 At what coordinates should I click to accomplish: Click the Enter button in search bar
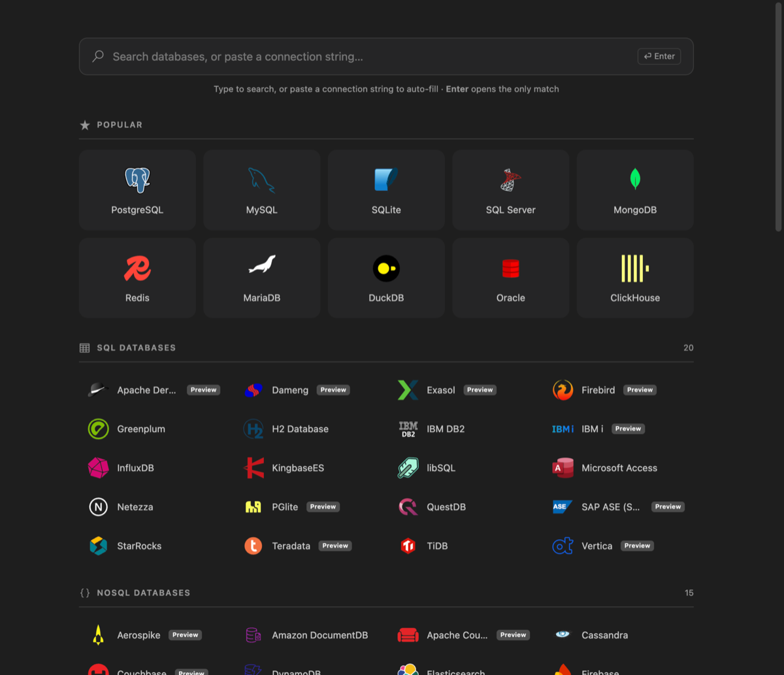tap(659, 56)
